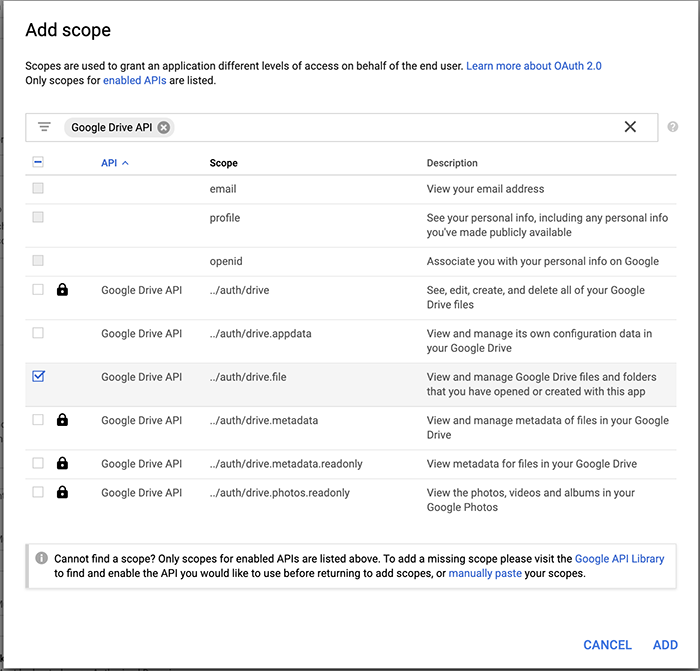Check the ../auth/drive.photos.readonly checkbox

(x=38, y=492)
